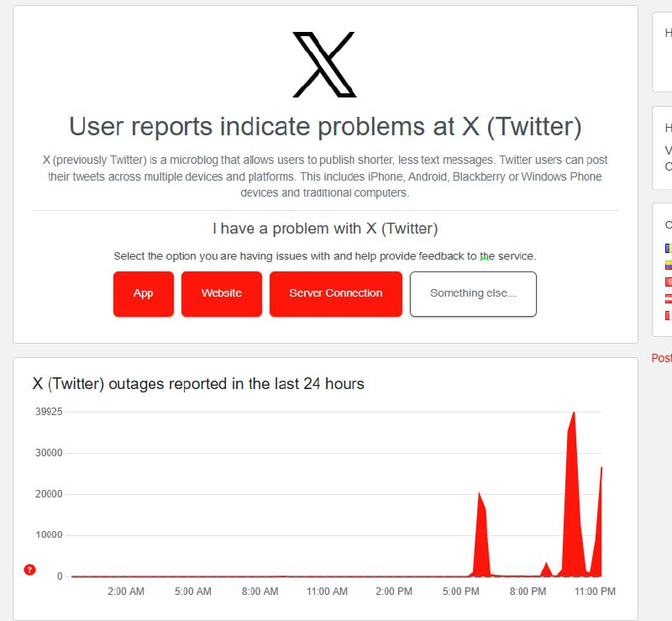This screenshot has height=621, width=672.
Task: Select the Romania flag in the sidebar
Action: (x=668, y=248)
